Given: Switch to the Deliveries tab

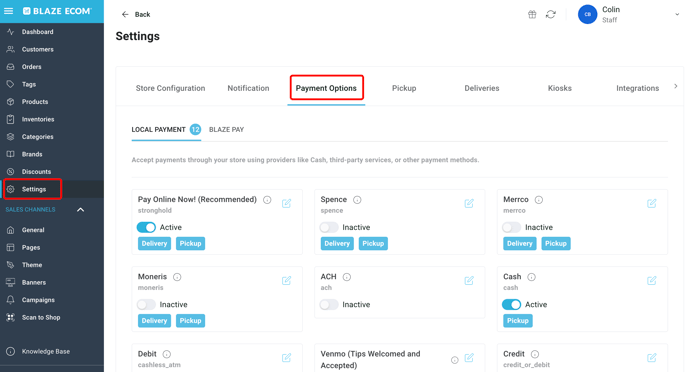Looking at the screenshot, I should point(482,88).
